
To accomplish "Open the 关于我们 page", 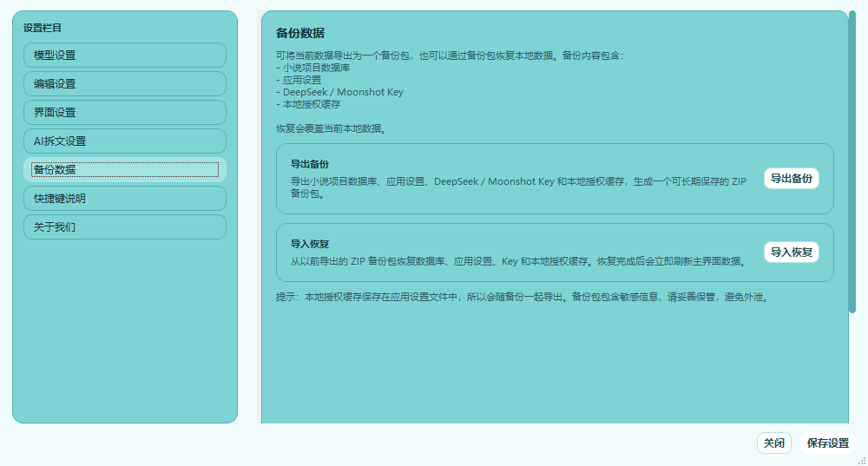I will [x=124, y=226].
